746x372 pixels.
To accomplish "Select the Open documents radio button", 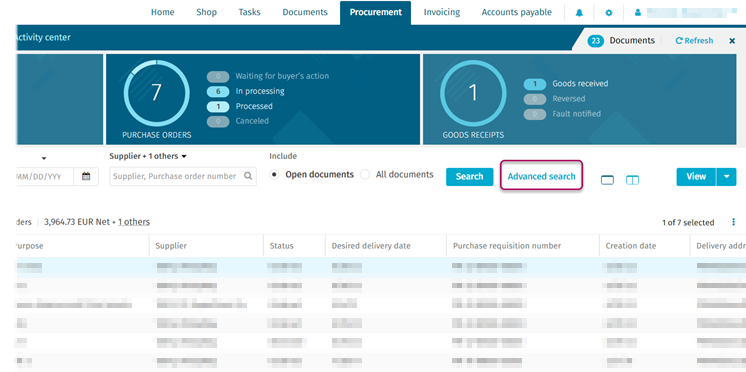I will [x=274, y=175].
